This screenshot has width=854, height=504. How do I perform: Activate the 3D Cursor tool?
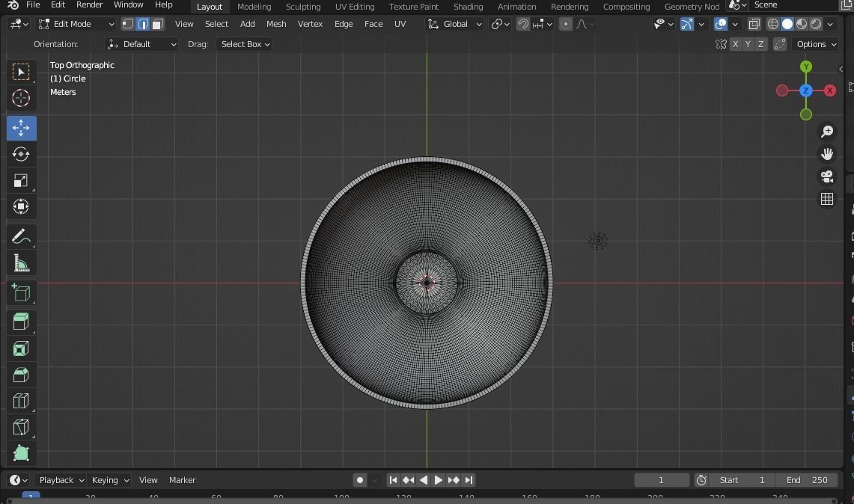(21, 98)
